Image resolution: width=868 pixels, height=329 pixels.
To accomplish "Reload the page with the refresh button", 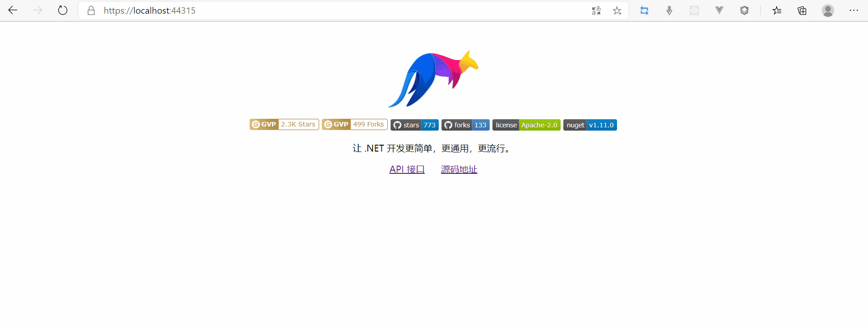I will [63, 10].
